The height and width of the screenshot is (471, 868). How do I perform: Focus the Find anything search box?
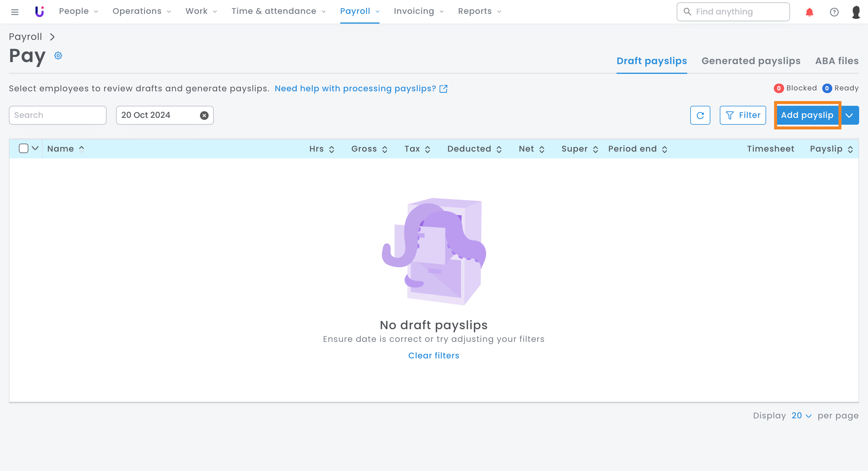tap(733, 12)
